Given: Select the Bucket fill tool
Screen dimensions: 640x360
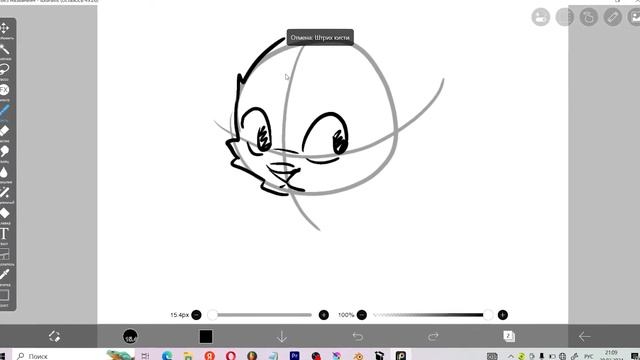Looking at the screenshot, I should (x=4, y=213).
